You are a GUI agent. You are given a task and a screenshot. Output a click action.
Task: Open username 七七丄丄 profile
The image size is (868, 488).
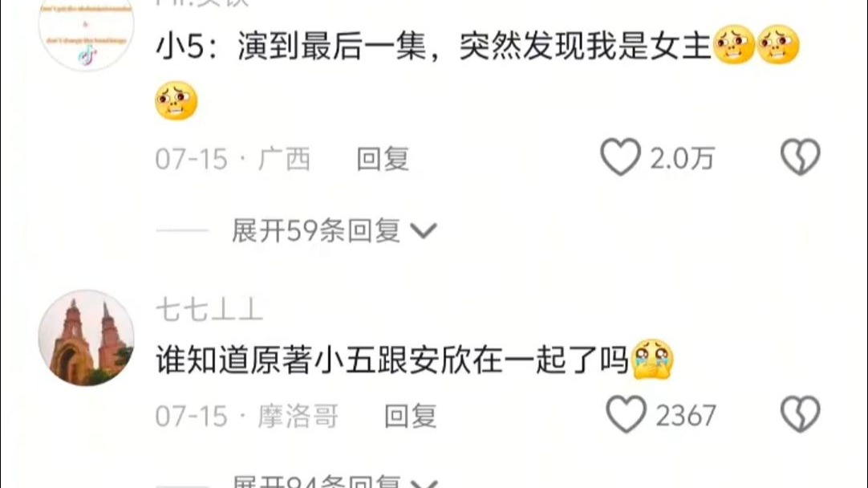coord(209,310)
